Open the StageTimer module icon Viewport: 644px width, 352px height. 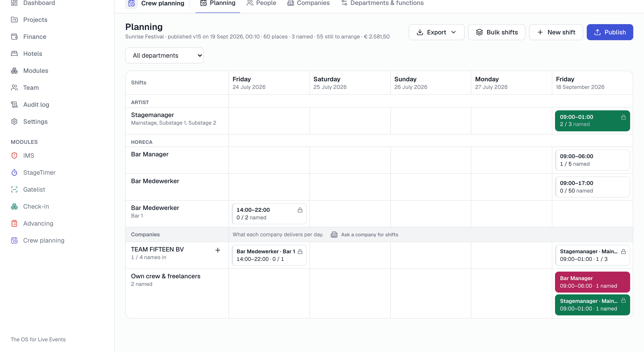click(x=14, y=172)
